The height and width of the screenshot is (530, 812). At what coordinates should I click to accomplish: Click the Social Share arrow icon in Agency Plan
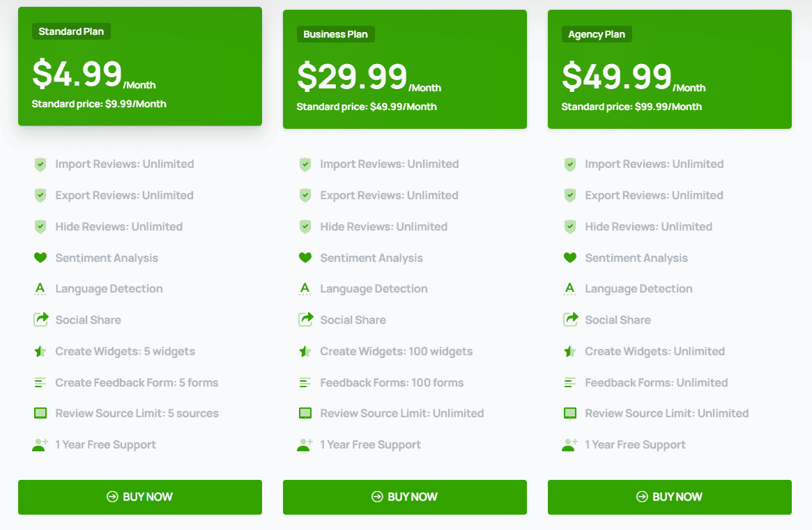(570, 320)
